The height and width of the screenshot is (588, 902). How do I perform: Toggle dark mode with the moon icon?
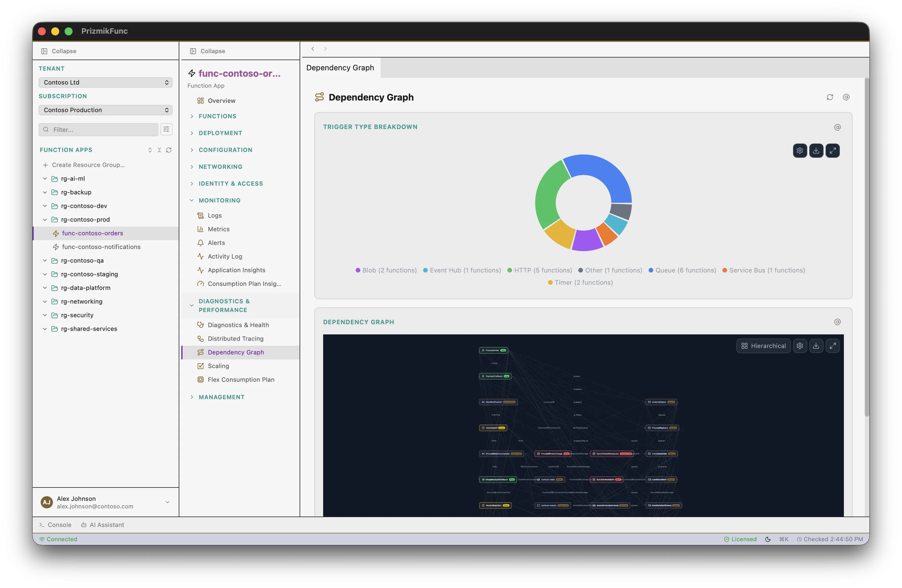point(768,539)
